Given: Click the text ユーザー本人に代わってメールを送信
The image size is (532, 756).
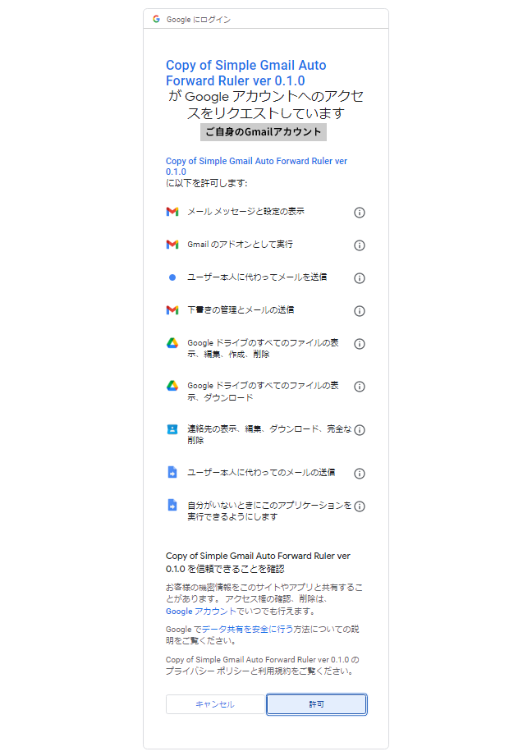Looking at the screenshot, I should point(257,277).
